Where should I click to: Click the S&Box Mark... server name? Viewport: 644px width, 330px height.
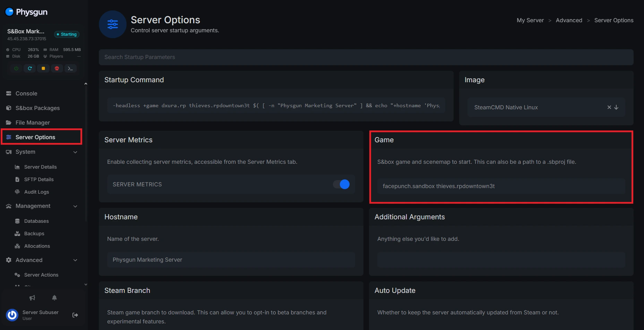point(26,31)
